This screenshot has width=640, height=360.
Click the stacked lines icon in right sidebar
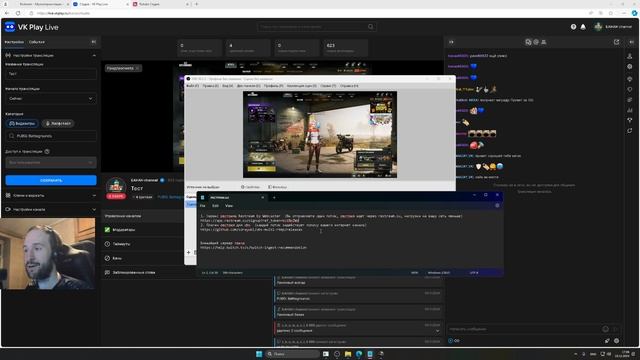point(629,100)
